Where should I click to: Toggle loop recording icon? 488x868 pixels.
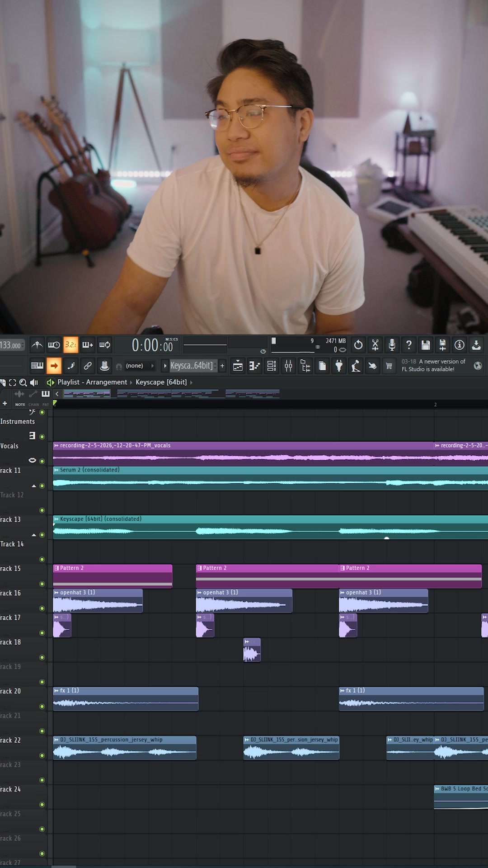tap(105, 345)
